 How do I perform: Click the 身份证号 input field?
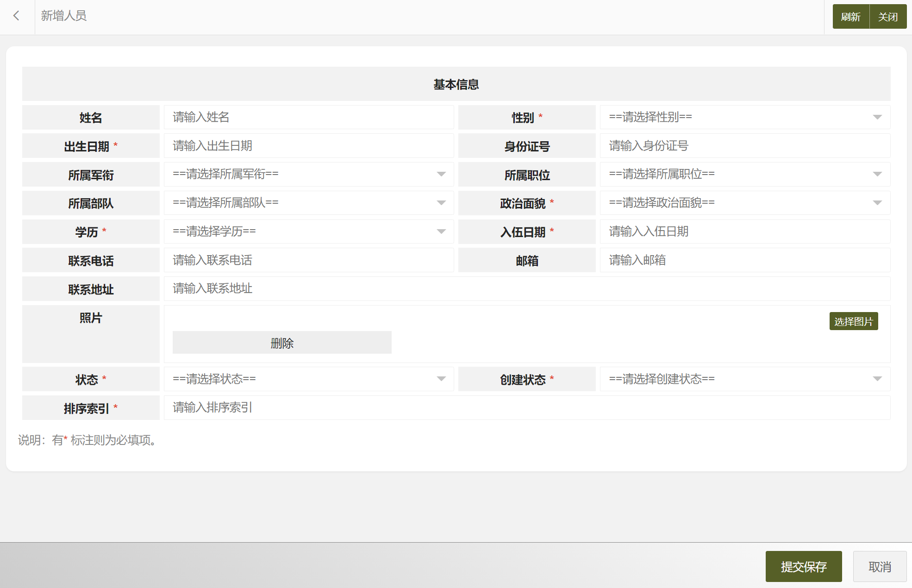(744, 146)
